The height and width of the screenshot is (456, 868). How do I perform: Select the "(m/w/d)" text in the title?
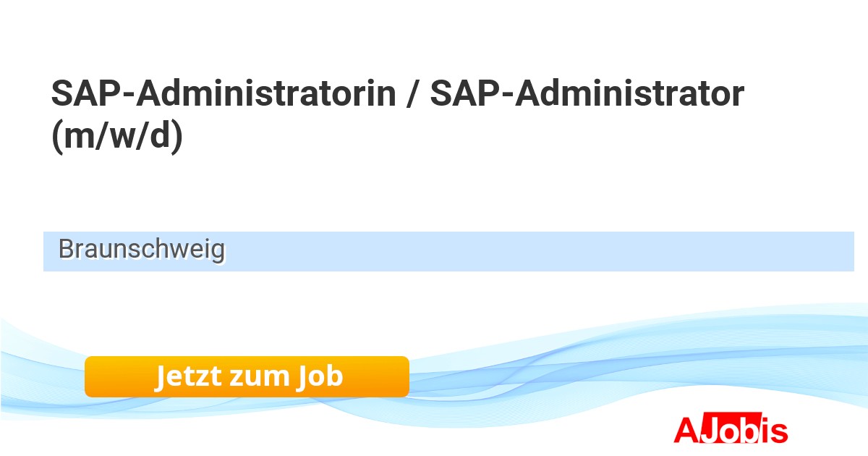[x=117, y=136]
